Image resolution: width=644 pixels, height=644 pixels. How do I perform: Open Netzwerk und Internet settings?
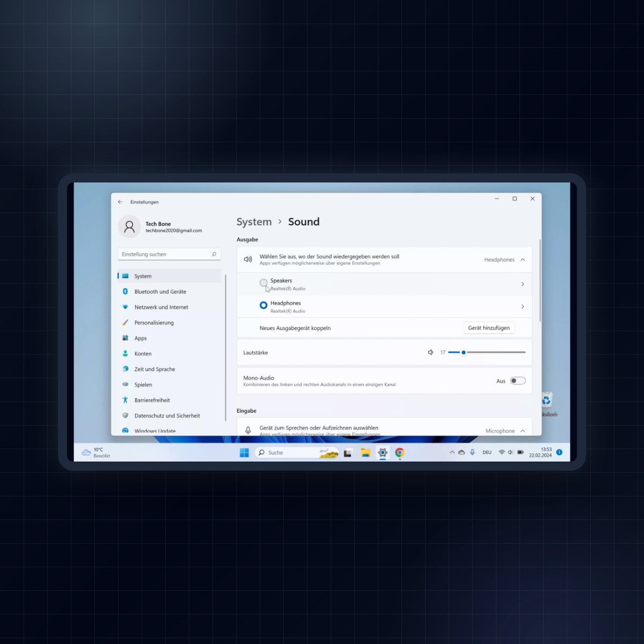(169, 307)
